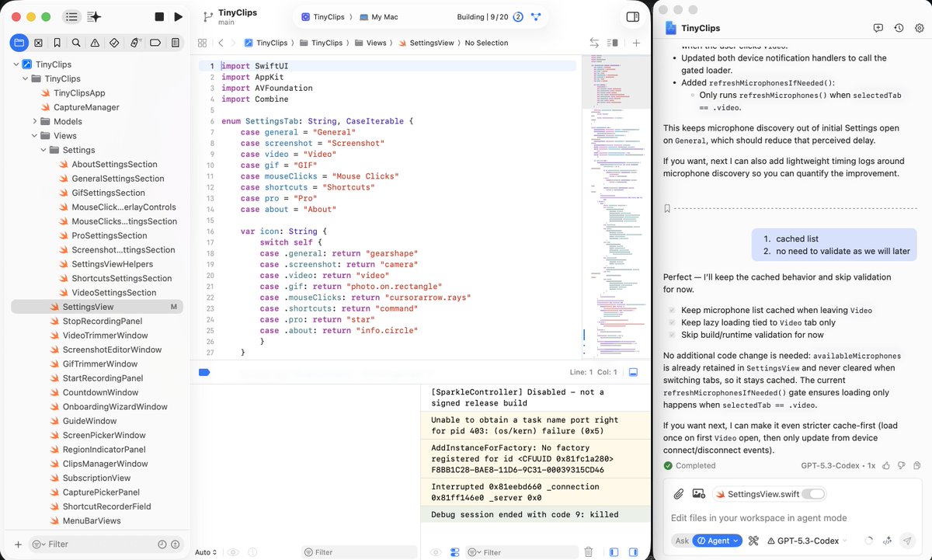The height and width of the screenshot is (560, 932).
Task: Open the Agent mode dropdown
Action: [x=718, y=541]
